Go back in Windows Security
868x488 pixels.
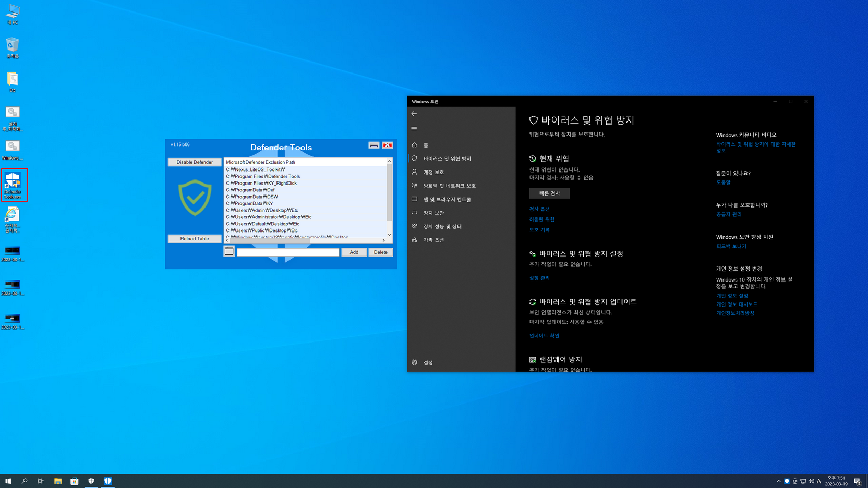[x=414, y=114]
